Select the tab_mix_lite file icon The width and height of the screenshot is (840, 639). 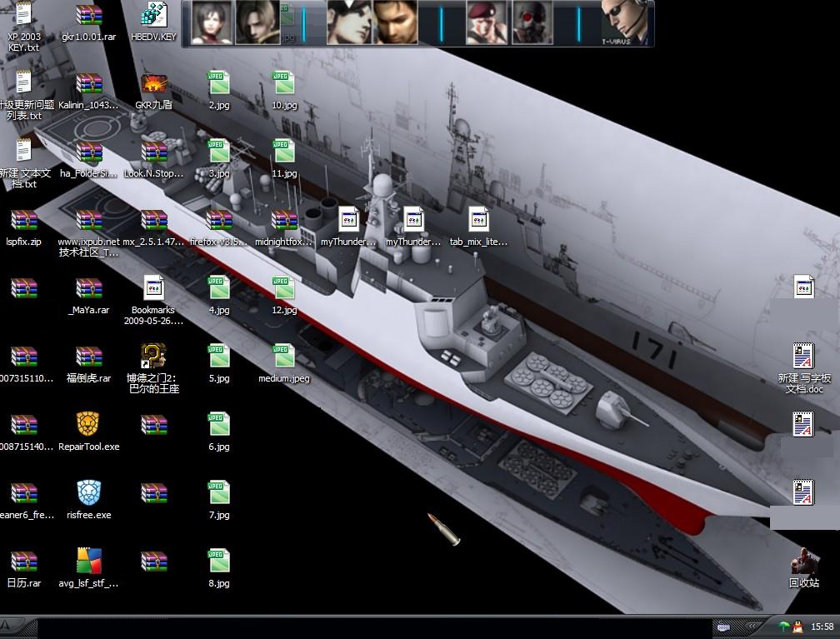(x=478, y=227)
